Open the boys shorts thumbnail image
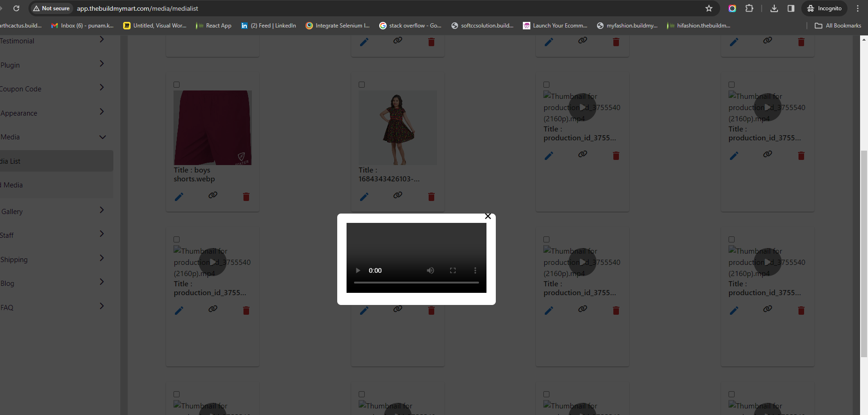The height and width of the screenshot is (415, 868). [x=213, y=128]
